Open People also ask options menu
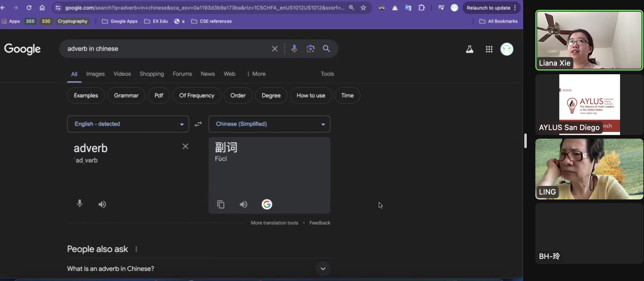The image size is (644, 281). pos(136,249)
